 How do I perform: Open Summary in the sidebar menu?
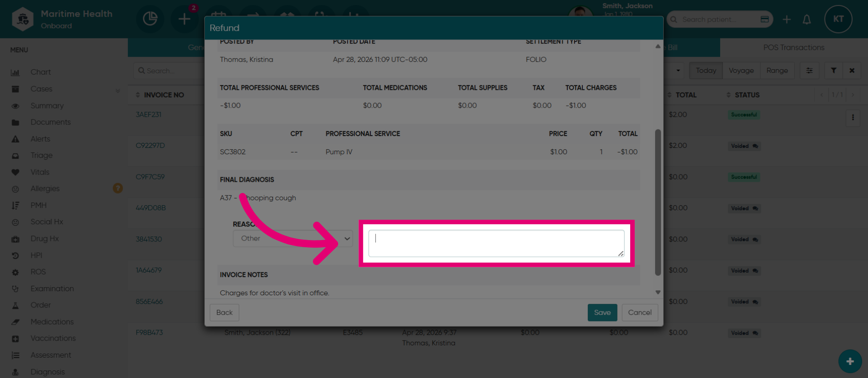click(x=47, y=106)
